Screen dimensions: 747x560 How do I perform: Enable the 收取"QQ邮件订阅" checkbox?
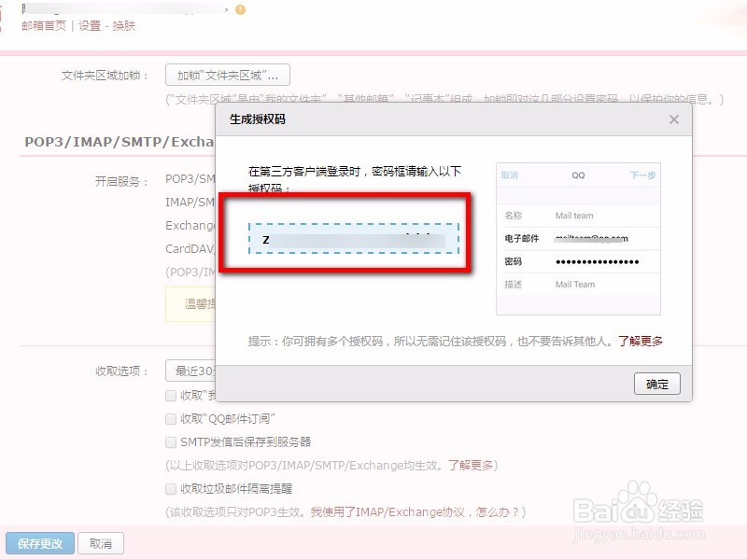(170, 418)
